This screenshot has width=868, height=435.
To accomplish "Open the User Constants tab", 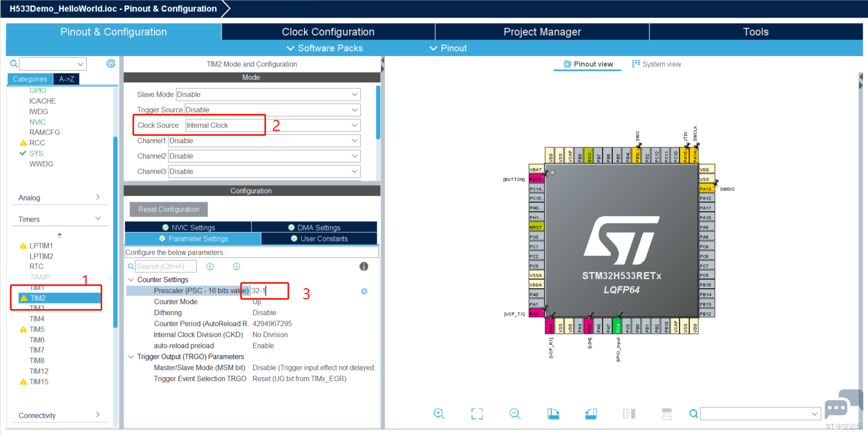I will click(x=319, y=239).
